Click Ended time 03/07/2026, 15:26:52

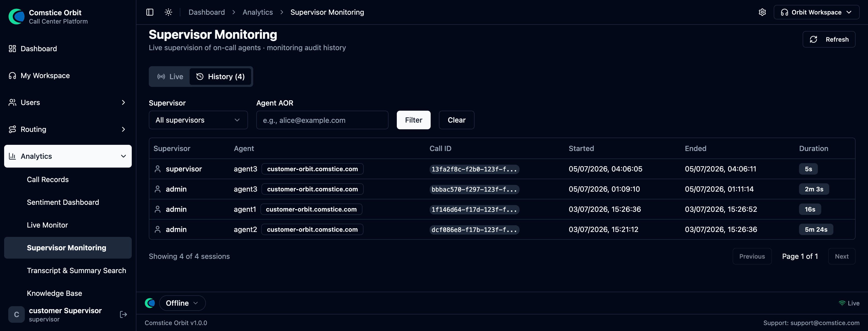coord(721,209)
